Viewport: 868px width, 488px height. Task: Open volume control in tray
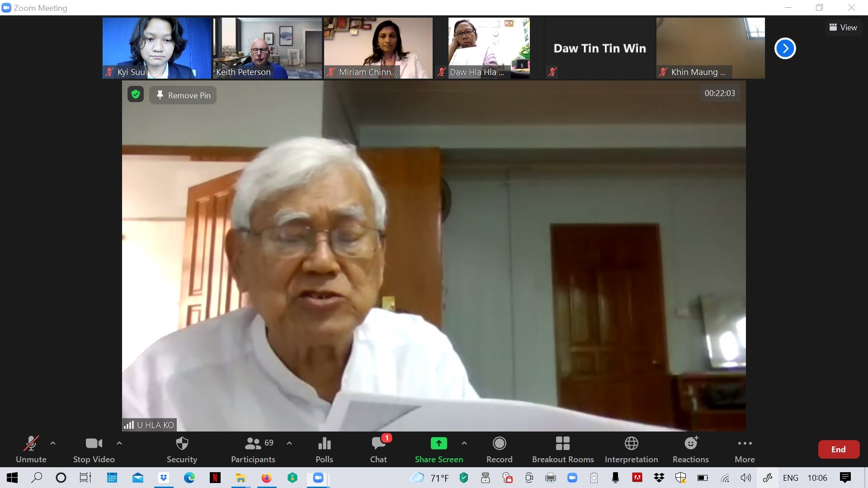tap(746, 478)
